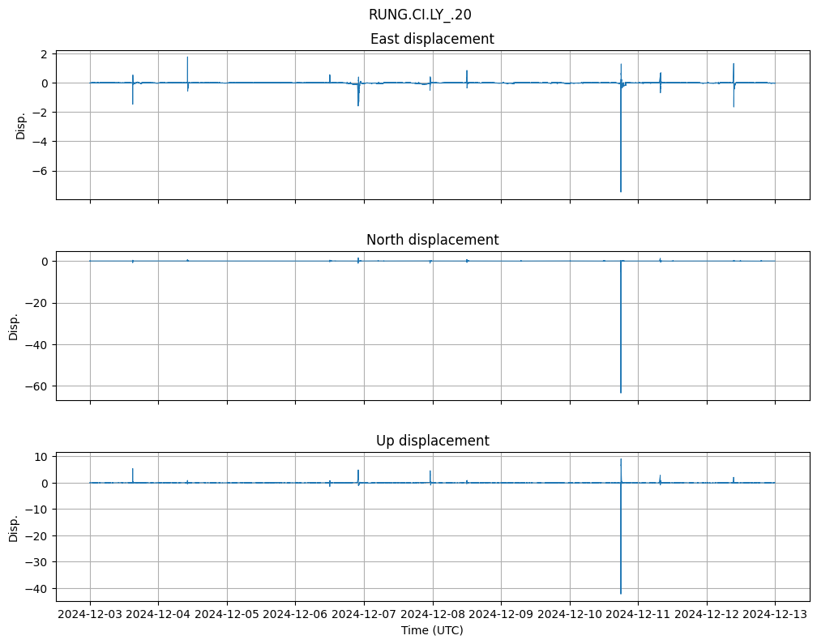Click the Up displacement subplot title
The image size is (817, 644).
pyautogui.click(x=432, y=441)
